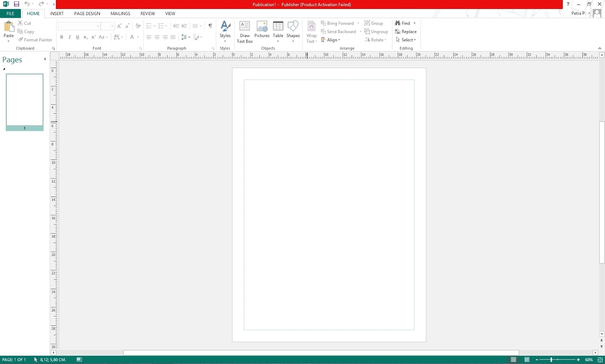Click the 68% zoom level value

589,360
